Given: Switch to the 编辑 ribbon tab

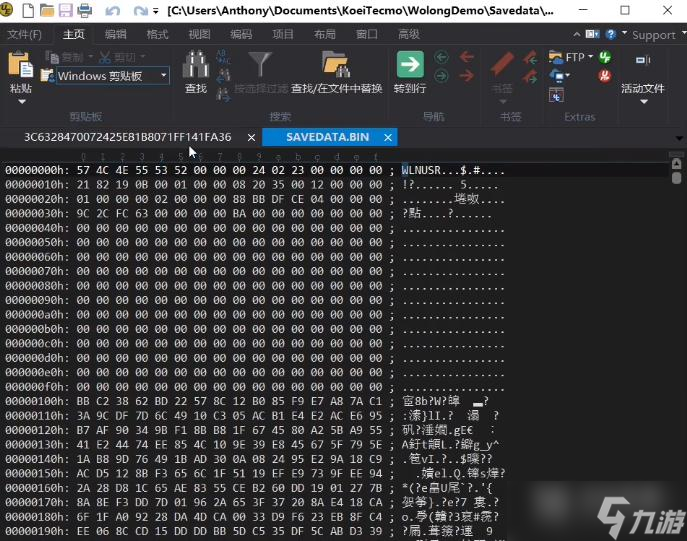Looking at the screenshot, I should 116,34.
